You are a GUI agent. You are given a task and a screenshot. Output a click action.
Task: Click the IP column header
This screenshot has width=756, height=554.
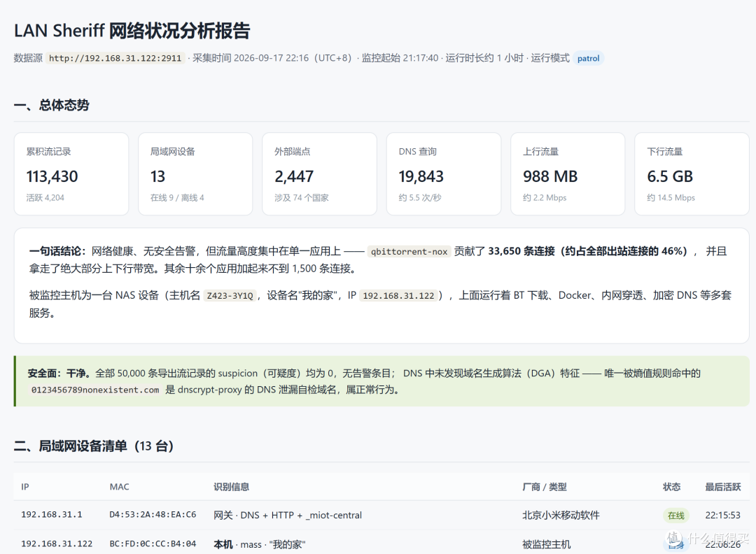click(x=25, y=487)
